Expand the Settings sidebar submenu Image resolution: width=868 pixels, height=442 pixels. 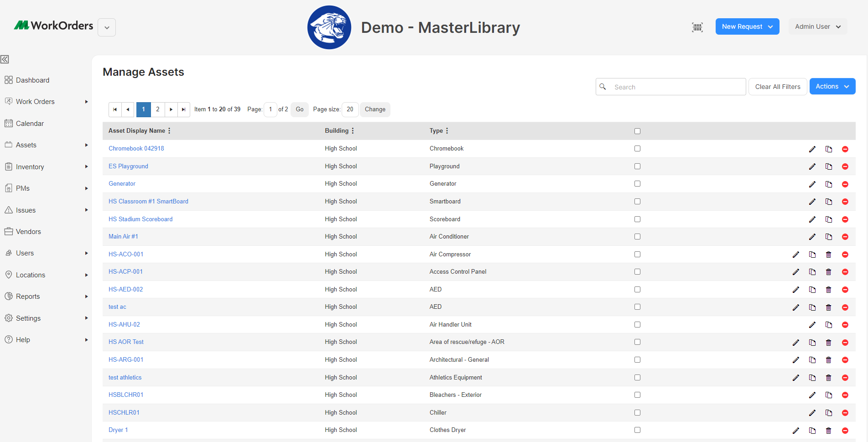point(86,318)
